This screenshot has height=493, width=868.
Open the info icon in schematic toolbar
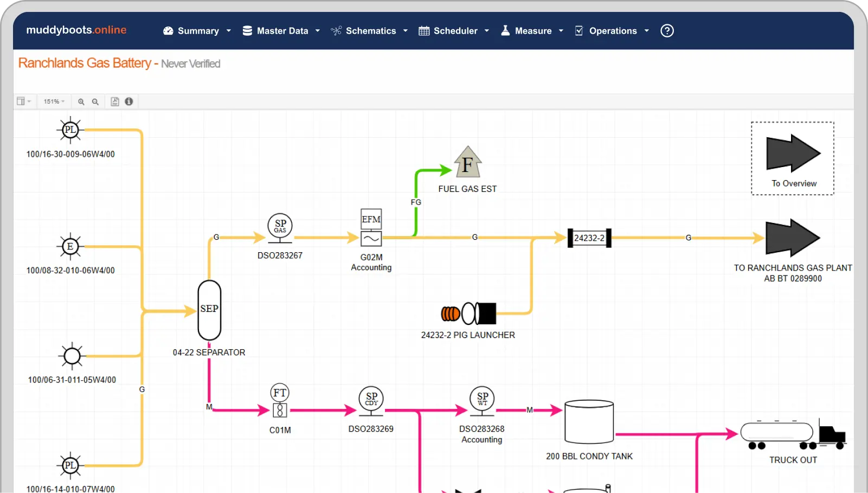(x=129, y=101)
